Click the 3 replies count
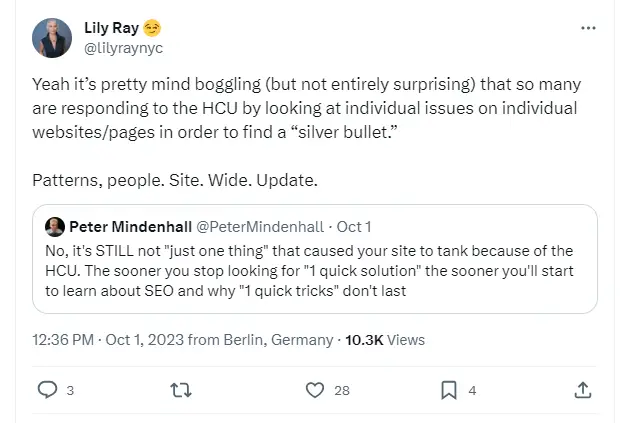This screenshot has height=423, width=636. pos(70,391)
